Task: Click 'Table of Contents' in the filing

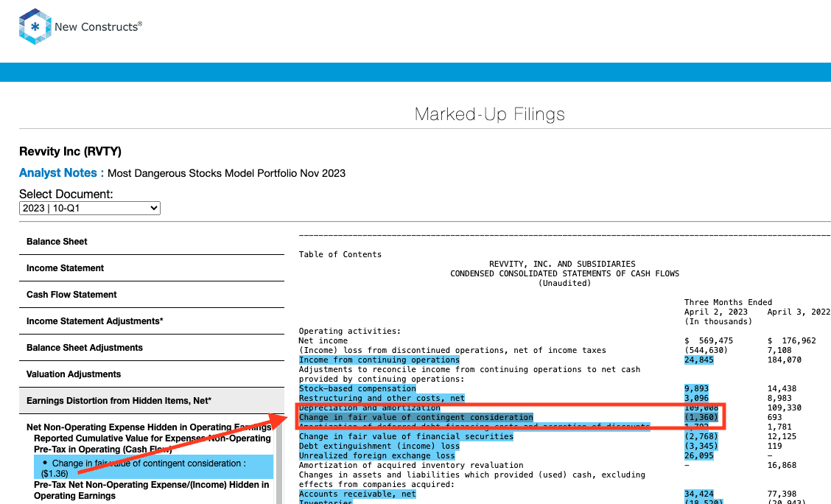Action: click(340, 254)
